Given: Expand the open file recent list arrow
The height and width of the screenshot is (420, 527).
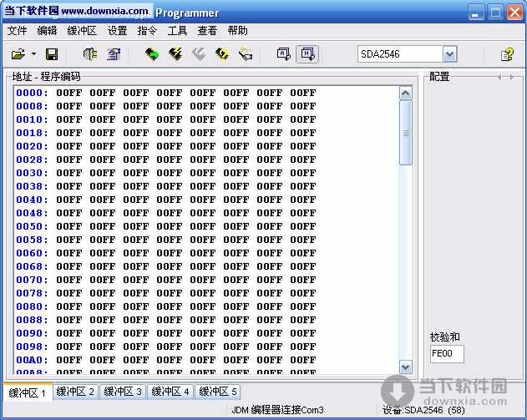Looking at the screenshot, I should pyautogui.click(x=33, y=54).
